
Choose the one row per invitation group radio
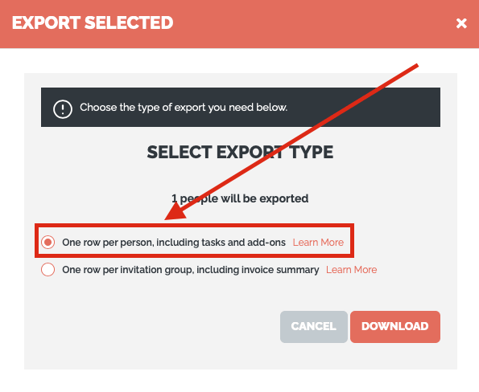pos(48,269)
